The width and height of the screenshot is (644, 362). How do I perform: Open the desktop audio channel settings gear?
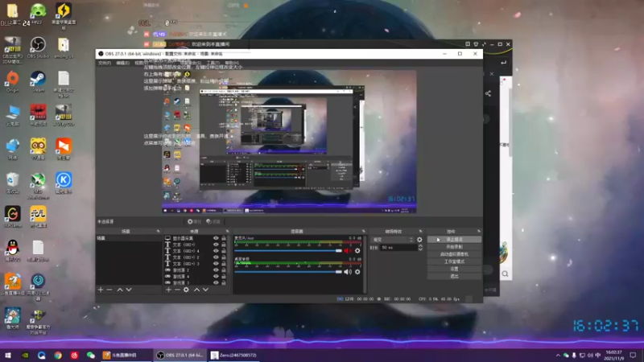(357, 272)
